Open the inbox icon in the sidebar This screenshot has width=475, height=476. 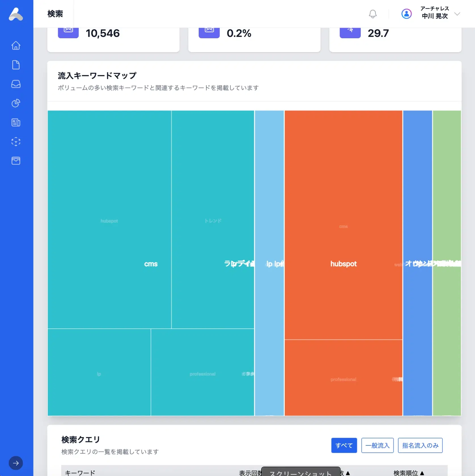pos(16,84)
